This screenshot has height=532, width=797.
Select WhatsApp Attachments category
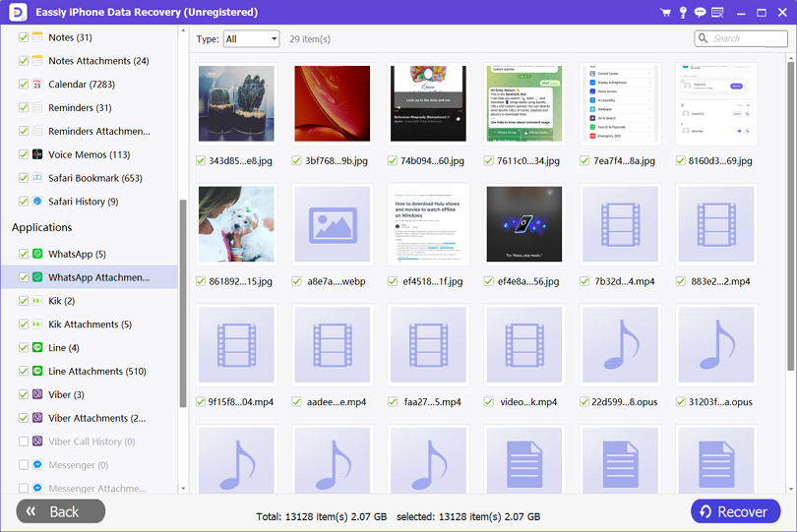[90, 277]
